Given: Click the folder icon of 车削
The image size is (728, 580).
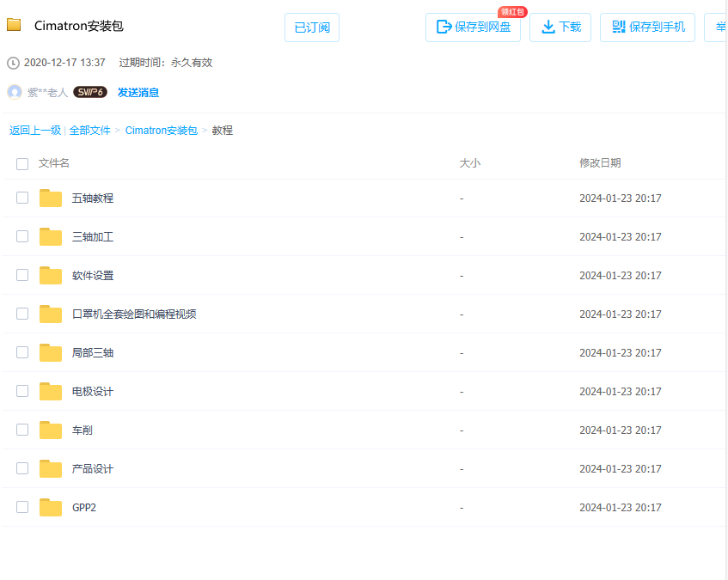Looking at the screenshot, I should [x=51, y=430].
